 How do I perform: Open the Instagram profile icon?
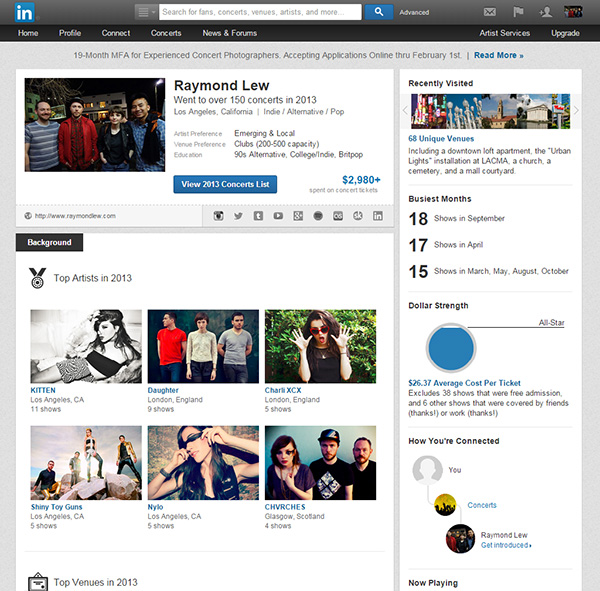click(x=219, y=216)
